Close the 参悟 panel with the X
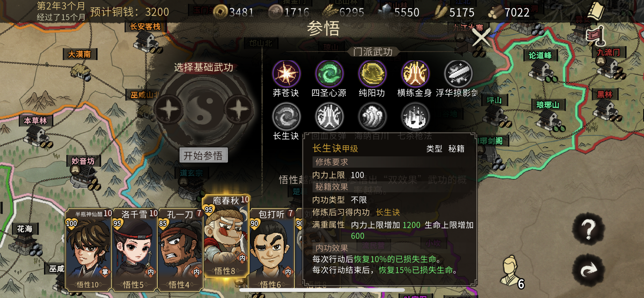Viewport: 644px width, 298px height. click(x=481, y=37)
